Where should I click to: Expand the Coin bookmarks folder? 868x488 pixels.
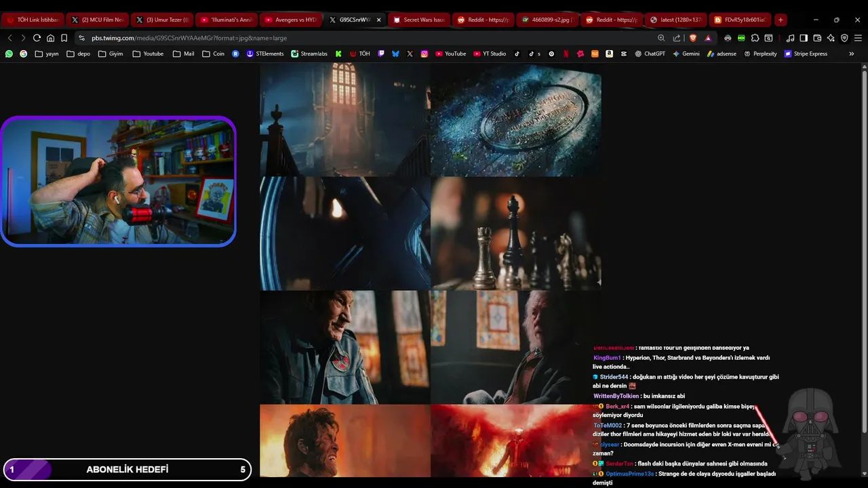point(213,54)
